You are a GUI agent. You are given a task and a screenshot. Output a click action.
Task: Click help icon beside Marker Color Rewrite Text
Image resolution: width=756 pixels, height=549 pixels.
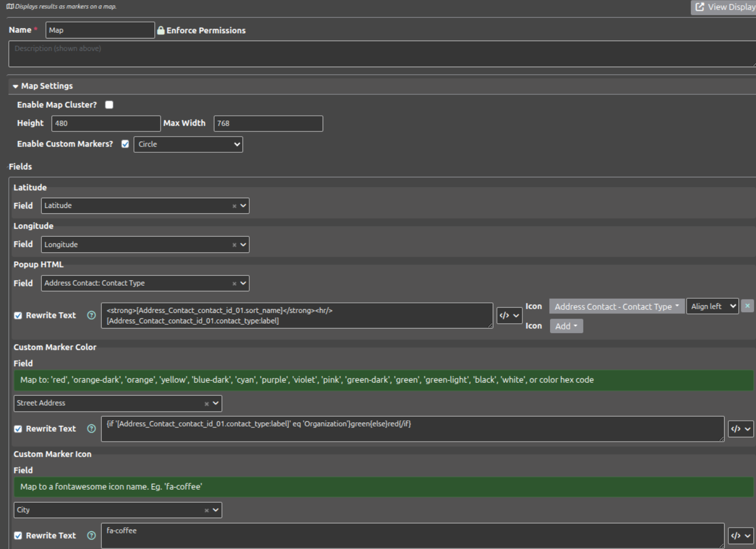[91, 429]
